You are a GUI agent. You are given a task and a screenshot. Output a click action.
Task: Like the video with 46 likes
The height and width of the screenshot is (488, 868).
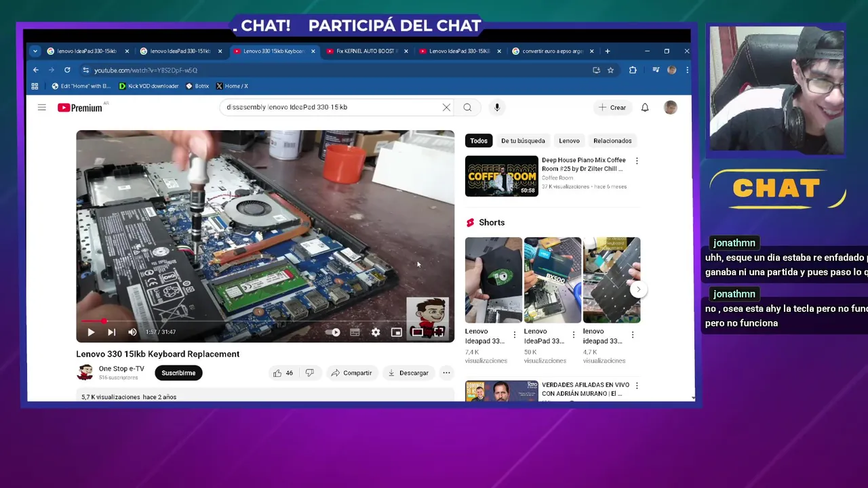pos(283,373)
